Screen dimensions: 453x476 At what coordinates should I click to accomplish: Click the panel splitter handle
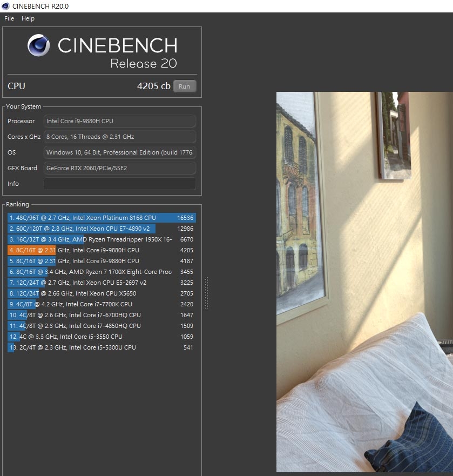(x=207, y=293)
